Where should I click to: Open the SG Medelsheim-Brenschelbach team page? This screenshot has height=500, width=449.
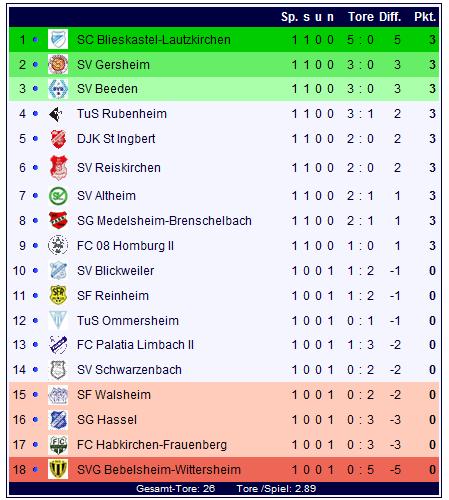pos(164,221)
